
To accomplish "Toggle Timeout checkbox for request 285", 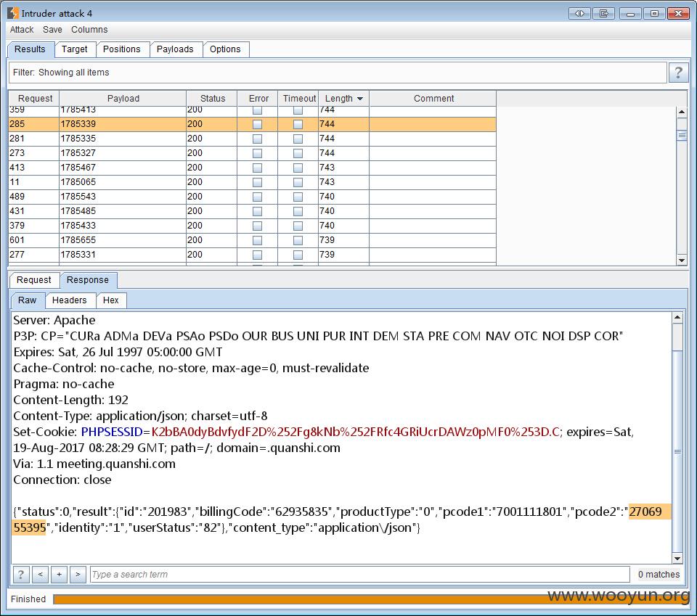I will pyautogui.click(x=298, y=124).
